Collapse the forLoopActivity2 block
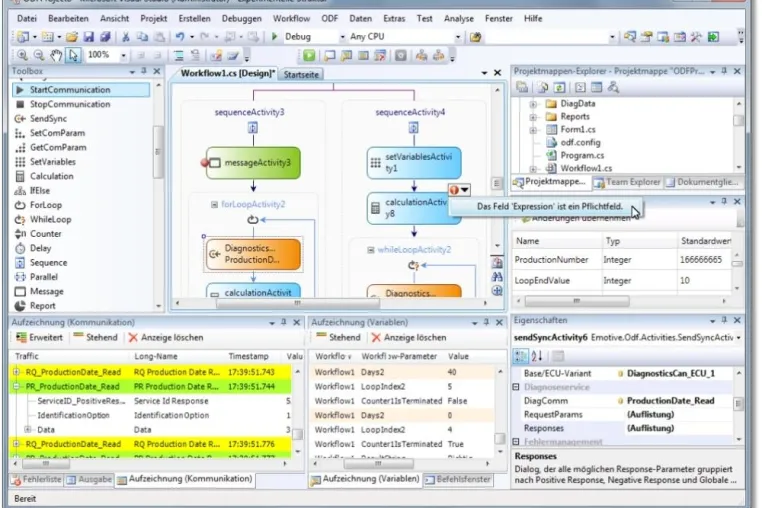 point(214,205)
